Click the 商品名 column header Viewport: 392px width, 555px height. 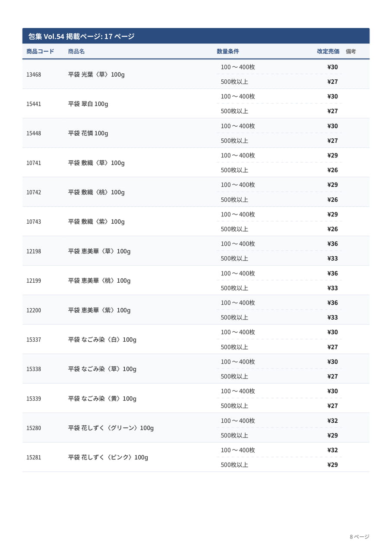point(76,51)
